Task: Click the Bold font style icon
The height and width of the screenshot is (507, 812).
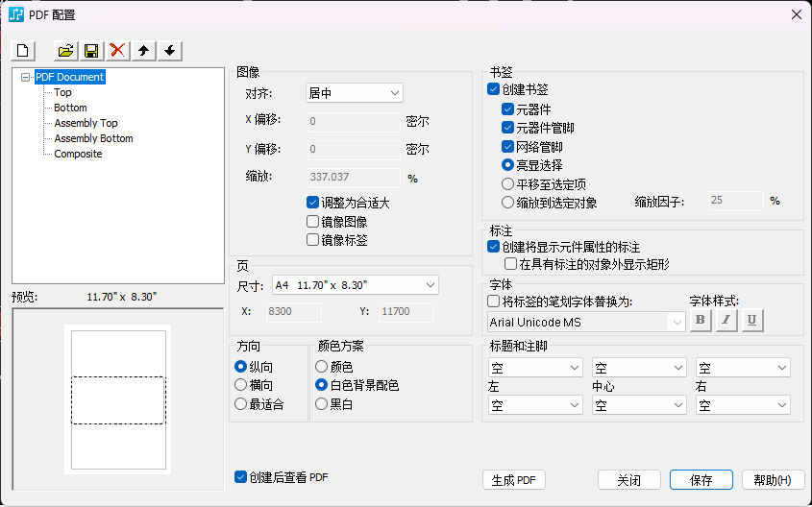Action: click(x=701, y=321)
